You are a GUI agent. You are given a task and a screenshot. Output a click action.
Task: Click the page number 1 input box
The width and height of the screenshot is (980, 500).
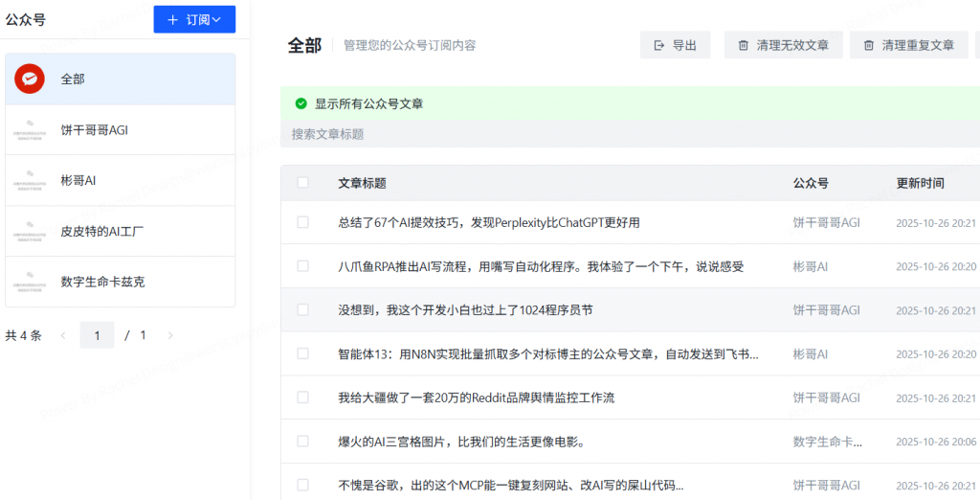(x=97, y=335)
